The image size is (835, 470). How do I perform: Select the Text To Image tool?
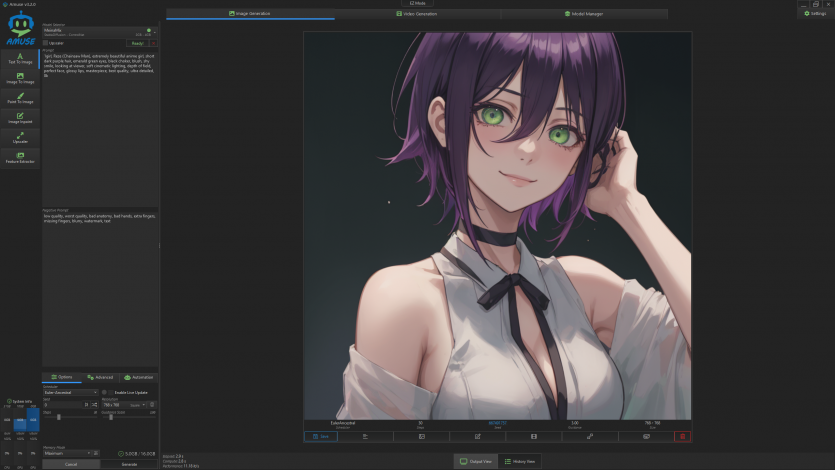20,58
